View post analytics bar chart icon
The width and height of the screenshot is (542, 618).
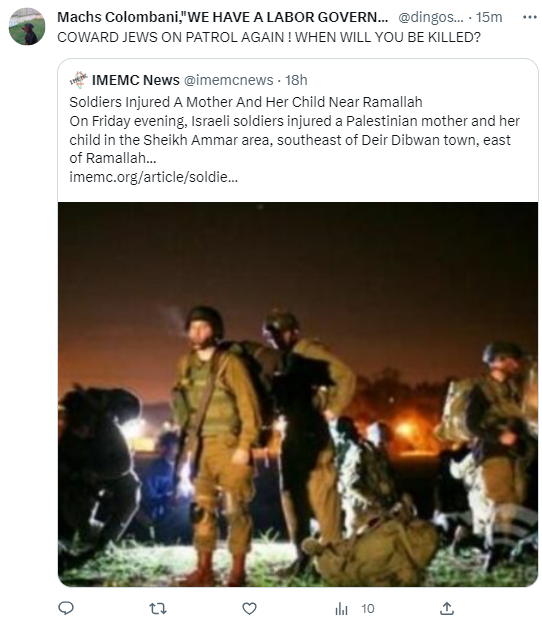point(341,609)
